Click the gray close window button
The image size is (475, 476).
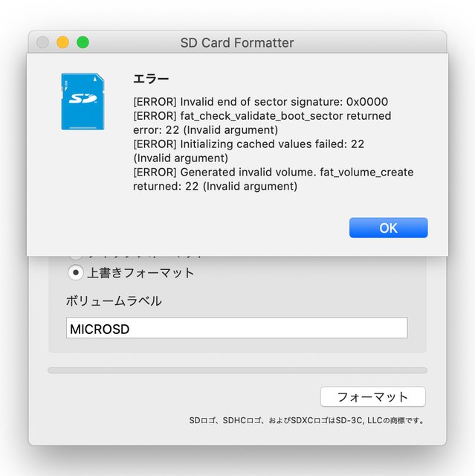coord(43,42)
